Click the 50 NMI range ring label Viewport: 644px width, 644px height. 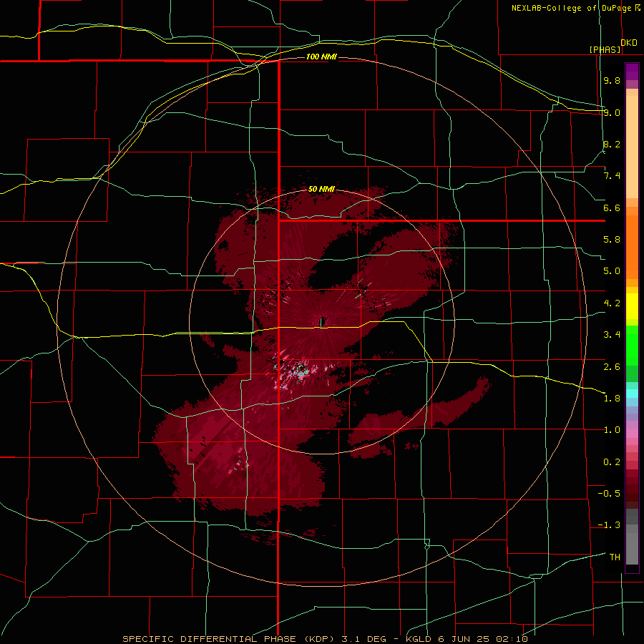(x=321, y=189)
